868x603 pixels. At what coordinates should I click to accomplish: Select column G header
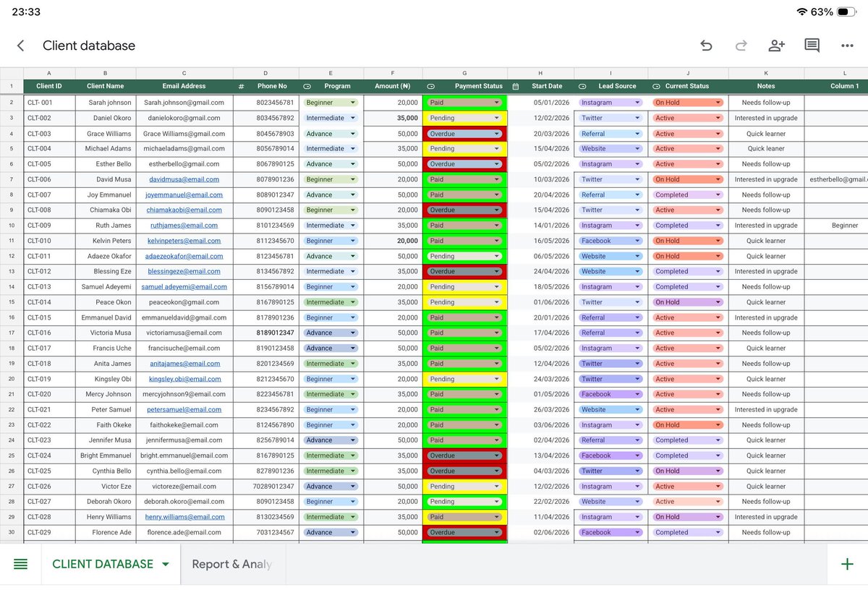click(x=465, y=73)
